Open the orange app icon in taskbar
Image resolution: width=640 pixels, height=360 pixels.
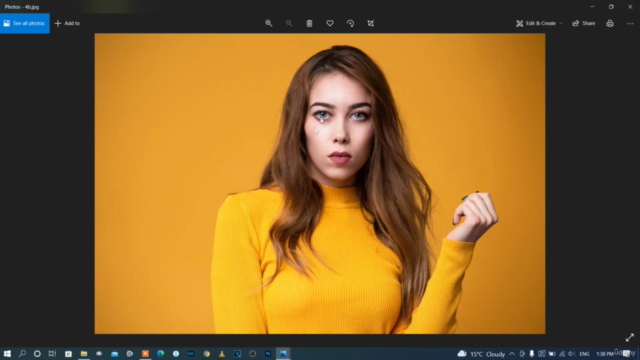click(145, 353)
